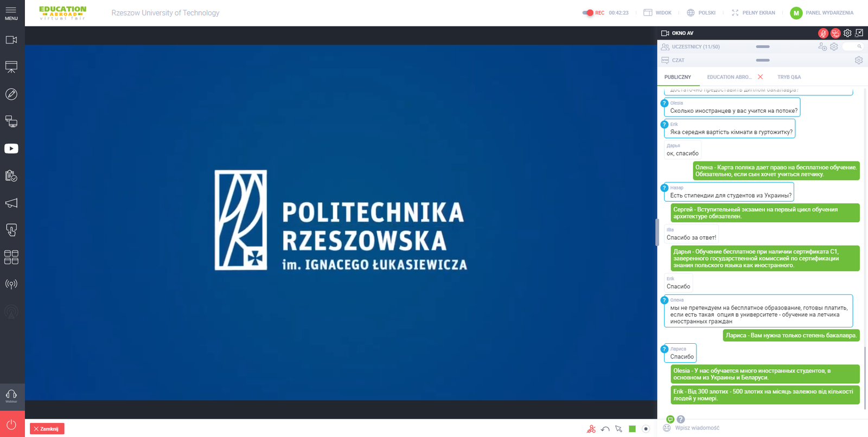Collapse the Czat panel bar
The height and width of the screenshot is (437, 868).
[x=763, y=60]
